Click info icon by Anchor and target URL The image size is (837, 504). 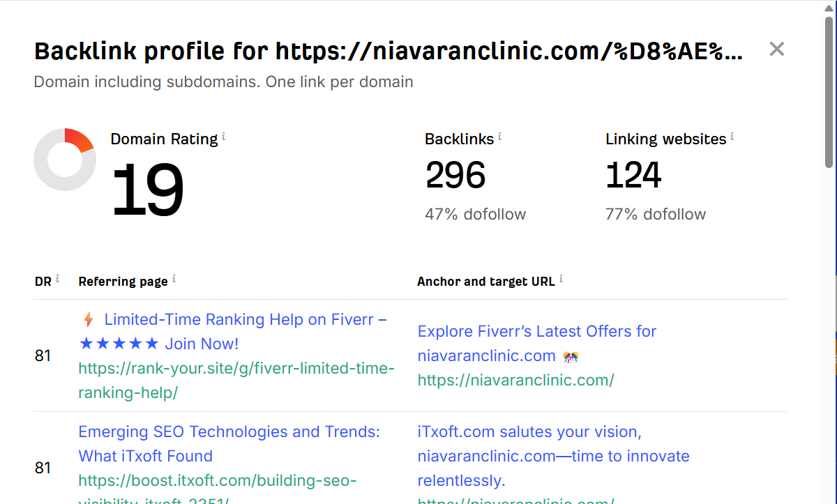click(561, 280)
